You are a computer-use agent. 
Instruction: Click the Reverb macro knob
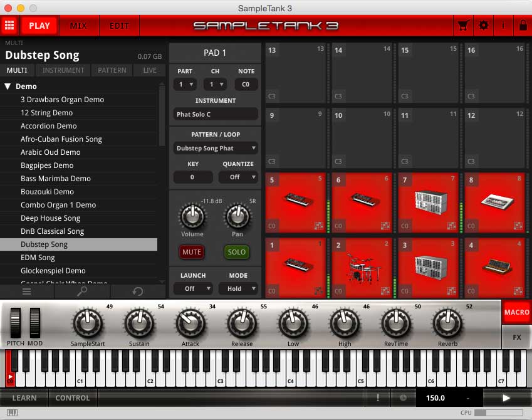click(x=447, y=323)
